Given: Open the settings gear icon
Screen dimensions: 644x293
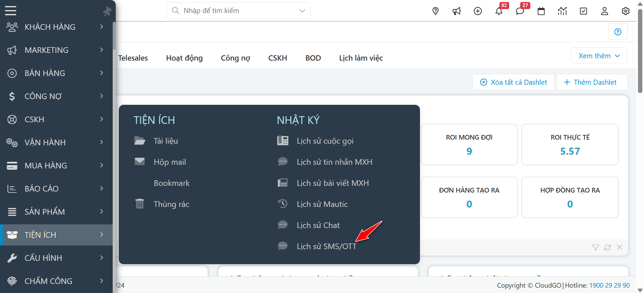Looking at the screenshot, I should [626, 11].
